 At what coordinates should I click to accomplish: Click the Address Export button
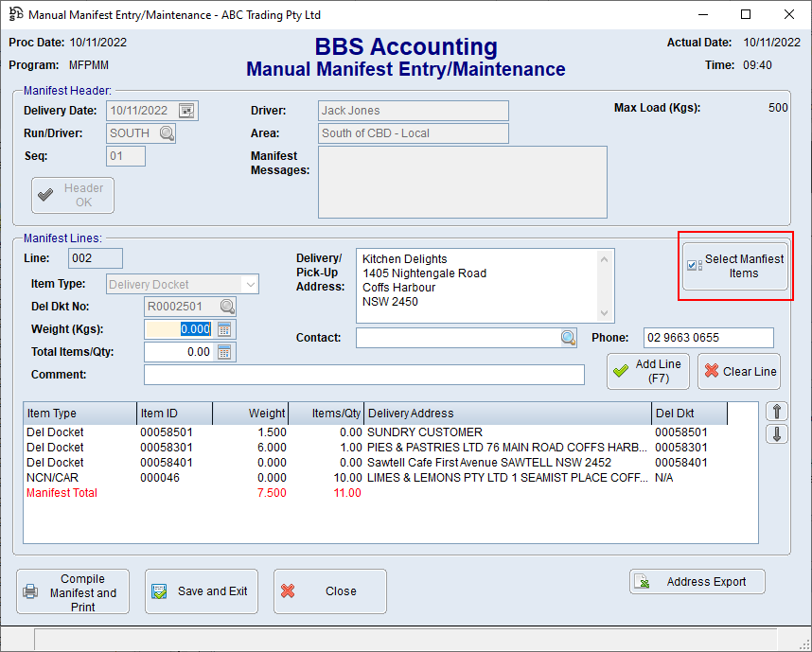(697, 582)
